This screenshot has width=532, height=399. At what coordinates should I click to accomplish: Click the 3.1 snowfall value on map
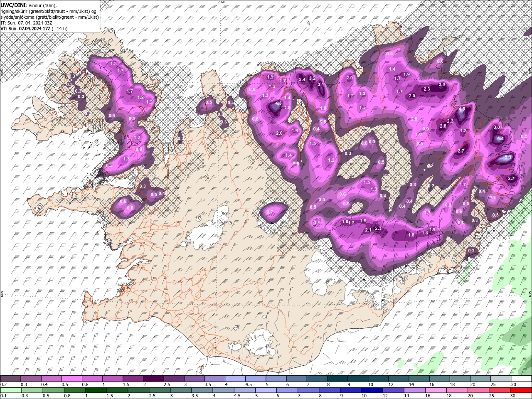(320, 84)
